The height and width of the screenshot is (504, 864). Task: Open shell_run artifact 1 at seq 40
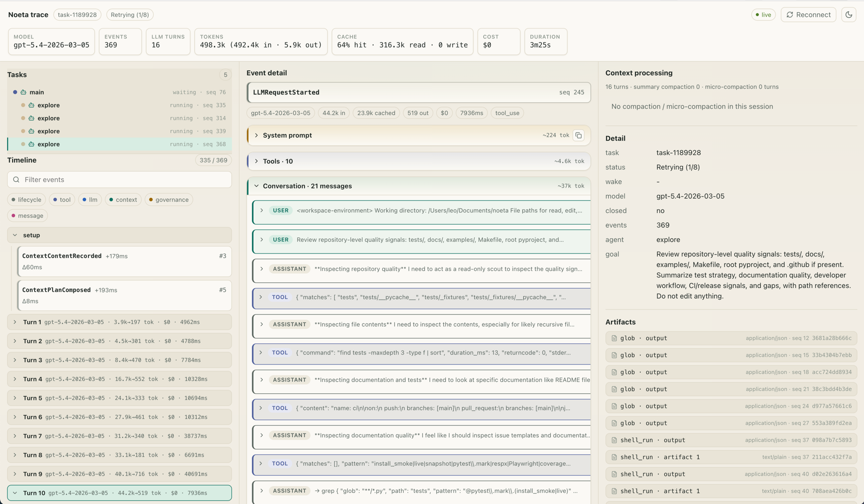tap(731, 491)
